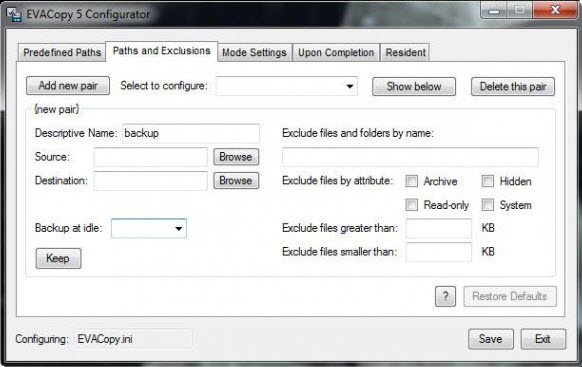
Task: Click the Restore Defaults button
Action: tap(510, 296)
